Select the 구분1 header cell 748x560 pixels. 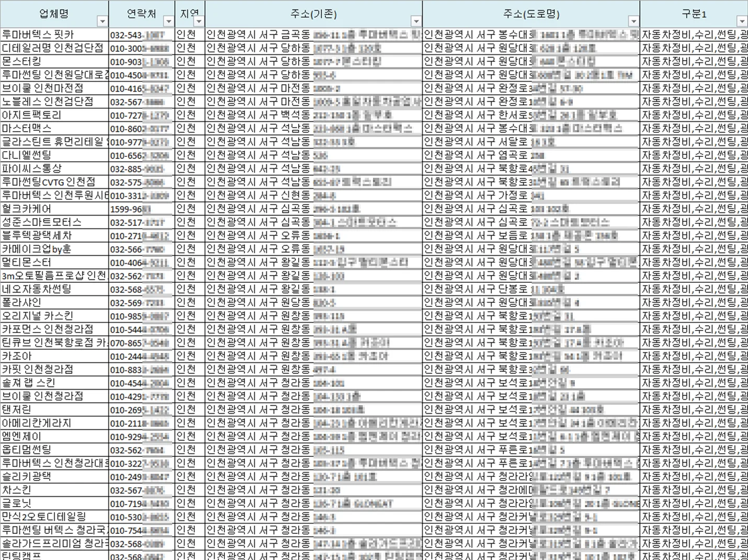coord(694,14)
